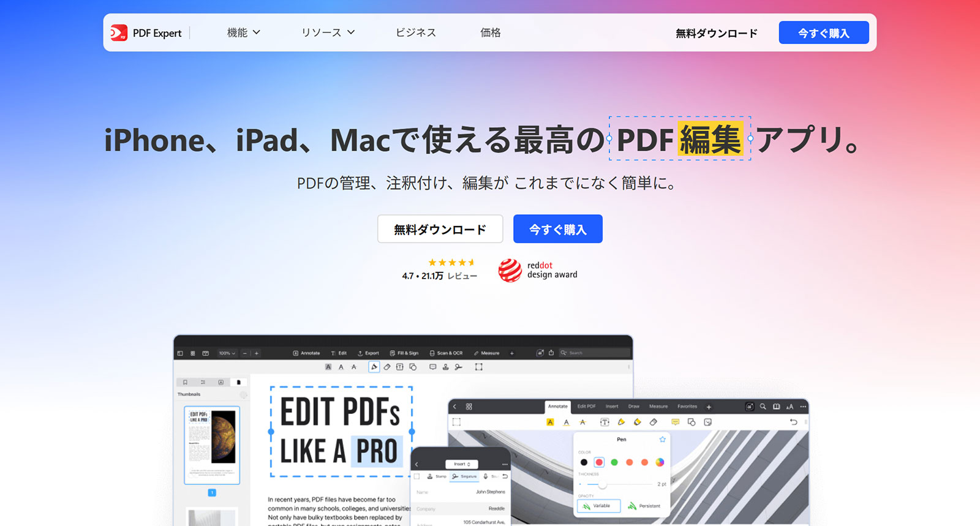980x526 pixels.
Task: Select the stamp tool in the desktop mockup
Action: pyautogui.click(x=445, y=367)
